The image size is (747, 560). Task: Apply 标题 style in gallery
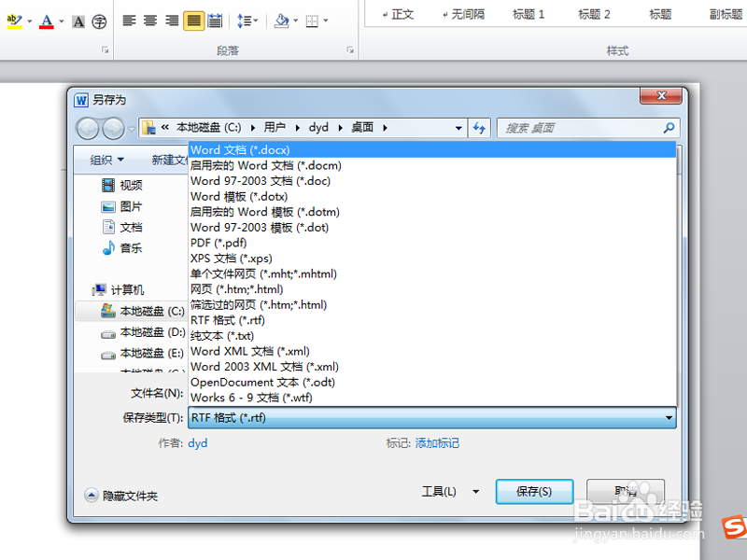tap(660, 14)
